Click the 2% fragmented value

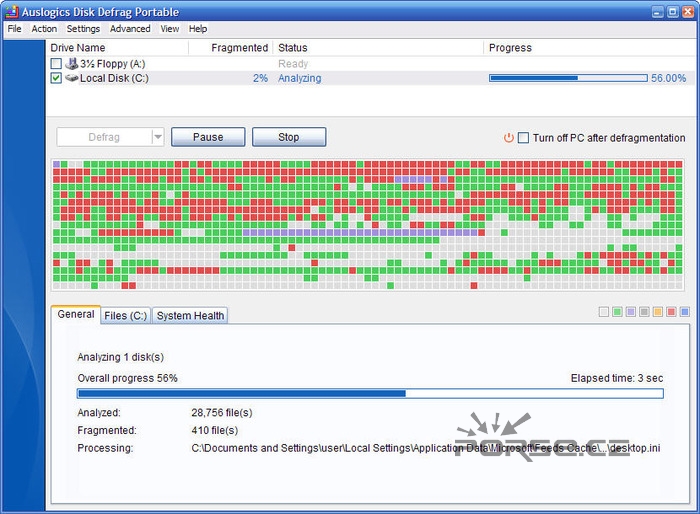[260, 78]
